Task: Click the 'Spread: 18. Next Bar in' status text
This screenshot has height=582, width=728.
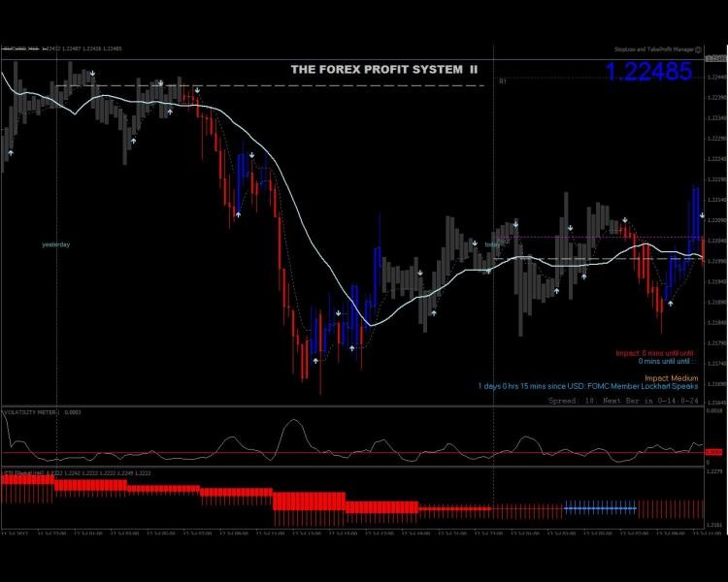Action: coord(623,401)
